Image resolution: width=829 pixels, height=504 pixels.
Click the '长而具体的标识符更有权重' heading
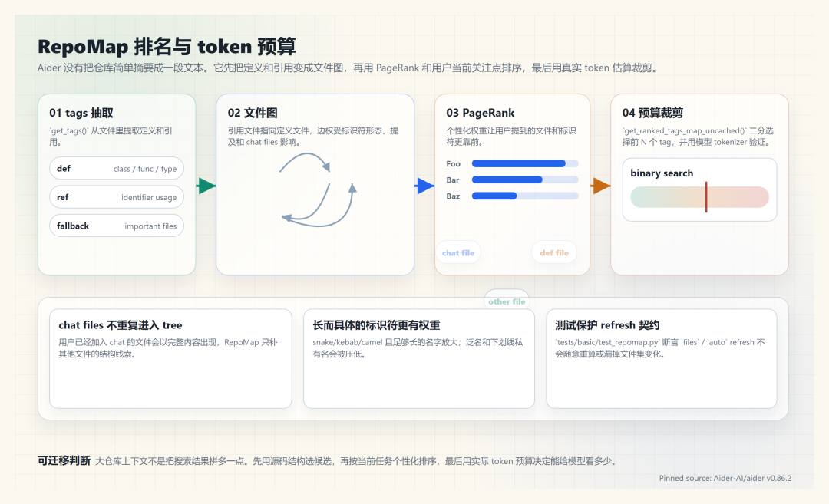(x=376, y=325)
